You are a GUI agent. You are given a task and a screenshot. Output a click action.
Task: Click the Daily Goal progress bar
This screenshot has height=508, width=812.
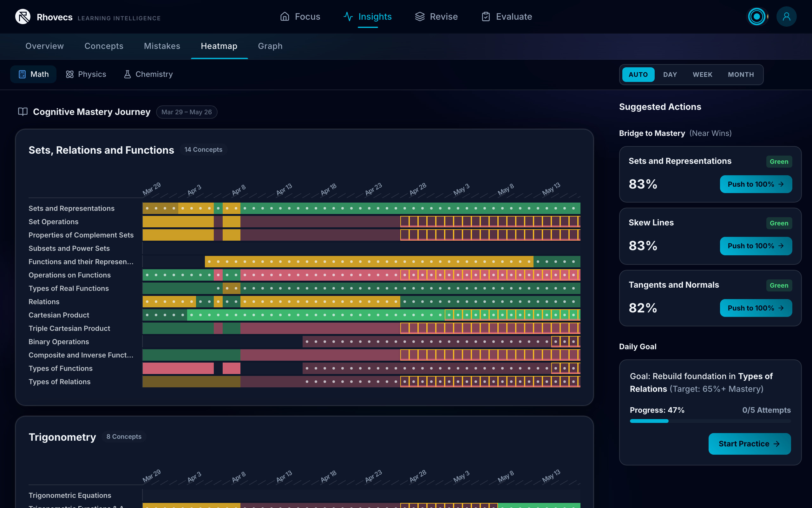click(x=710, y=421)
